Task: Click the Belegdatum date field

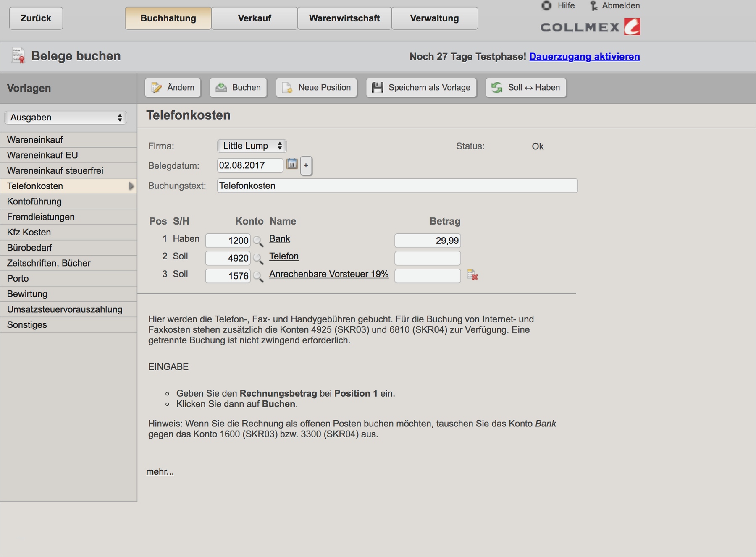Action: [x=250, y=165]
